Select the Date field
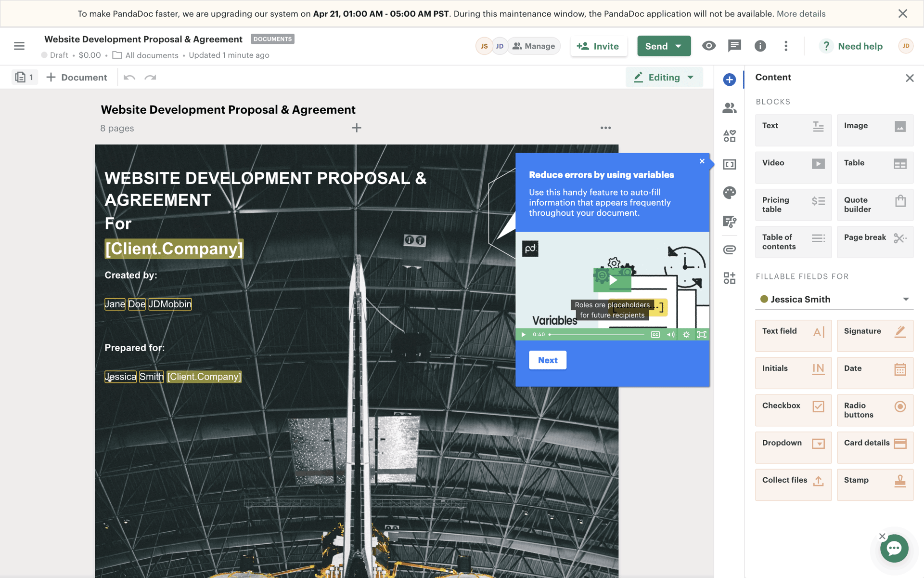Viewport: 924px width, 578px height. tap(875, 373)
